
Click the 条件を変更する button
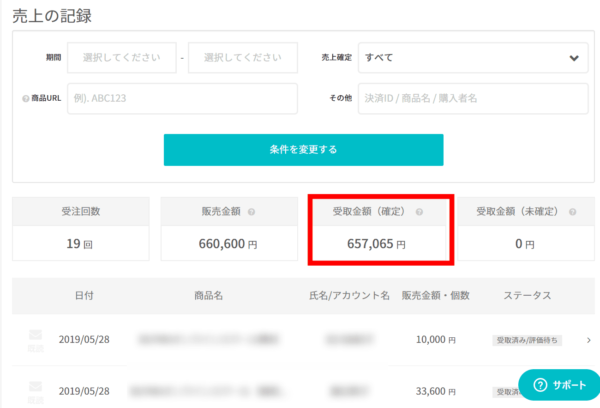tap(303, 150)
